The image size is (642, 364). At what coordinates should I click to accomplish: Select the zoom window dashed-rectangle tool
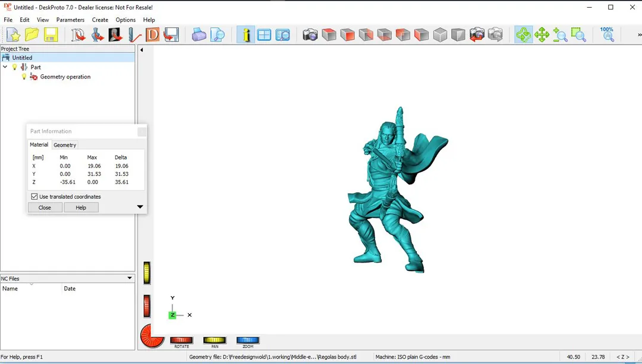(x=578, y=35)
